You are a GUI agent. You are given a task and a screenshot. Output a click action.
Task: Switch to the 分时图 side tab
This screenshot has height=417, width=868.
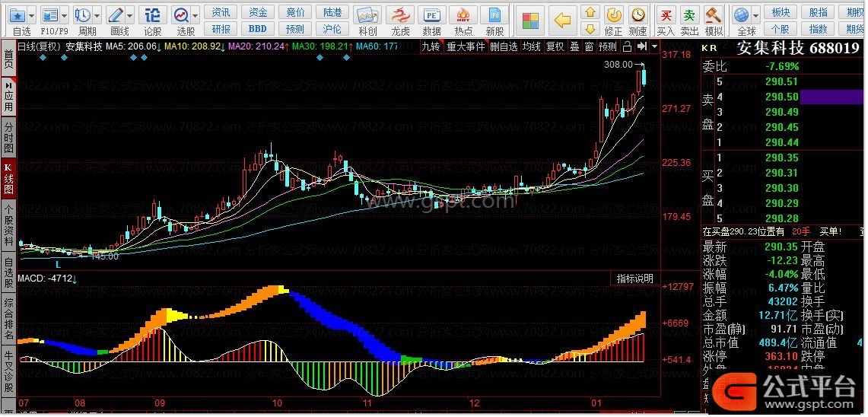coord(8,137)
